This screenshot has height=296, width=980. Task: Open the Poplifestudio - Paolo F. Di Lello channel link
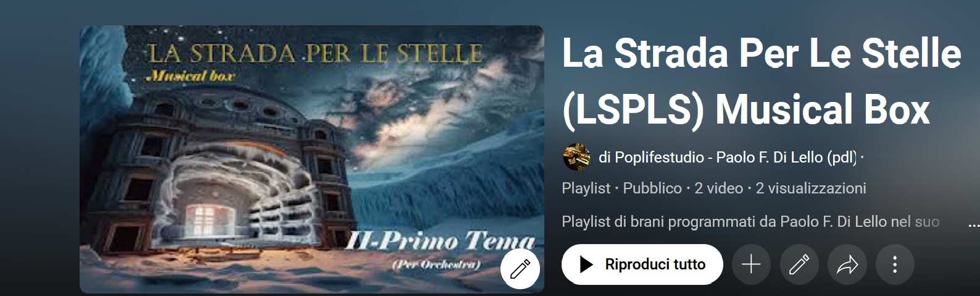coord(728,158)
